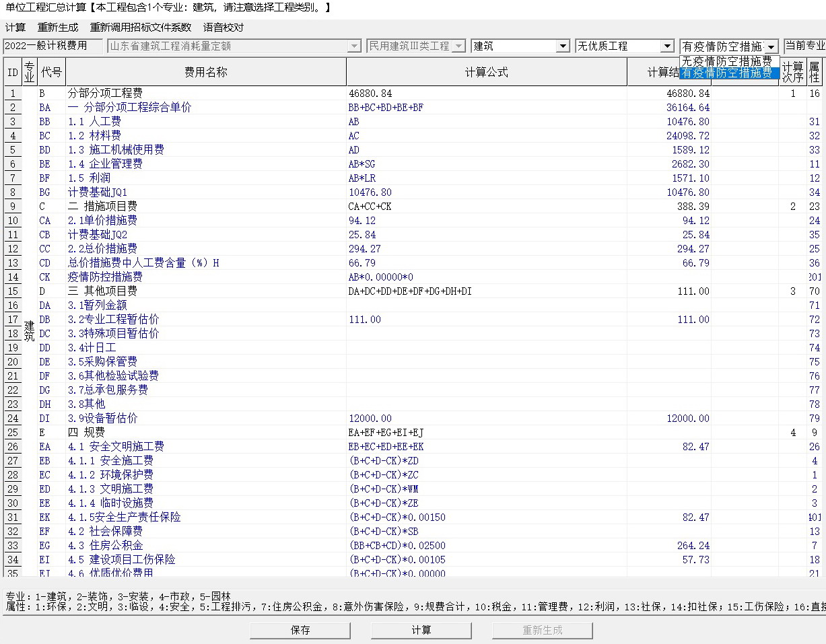
Task: Select the 分部分项工程费 row
Action: [206, 94]
